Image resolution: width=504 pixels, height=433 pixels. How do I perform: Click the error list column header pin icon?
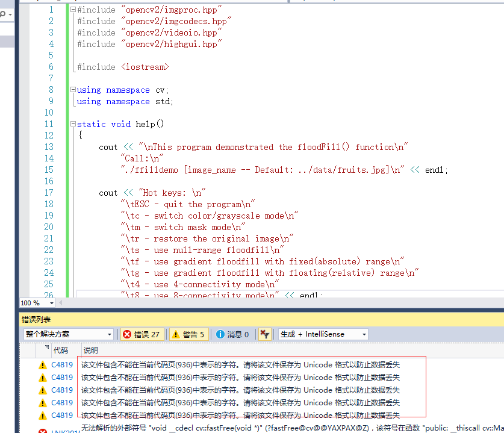click(47, 347)
